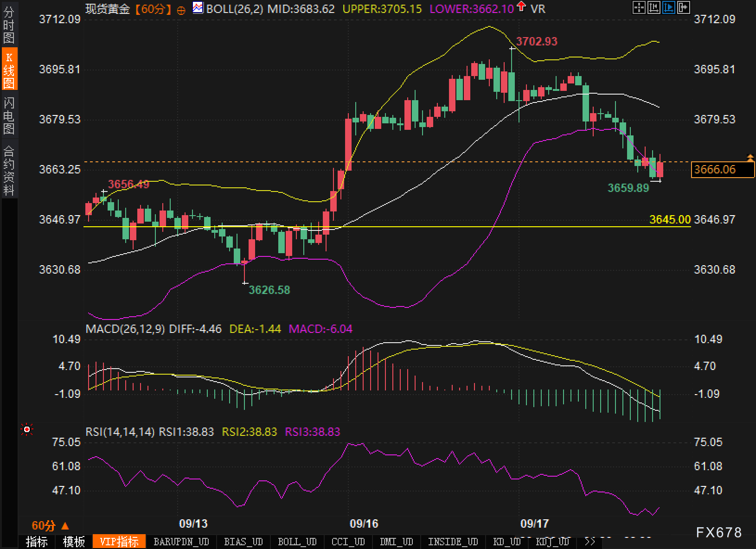Click the orange circle icon after 60分 title
The height and width of the screenshot is (549, 756).
coord(181,10)
